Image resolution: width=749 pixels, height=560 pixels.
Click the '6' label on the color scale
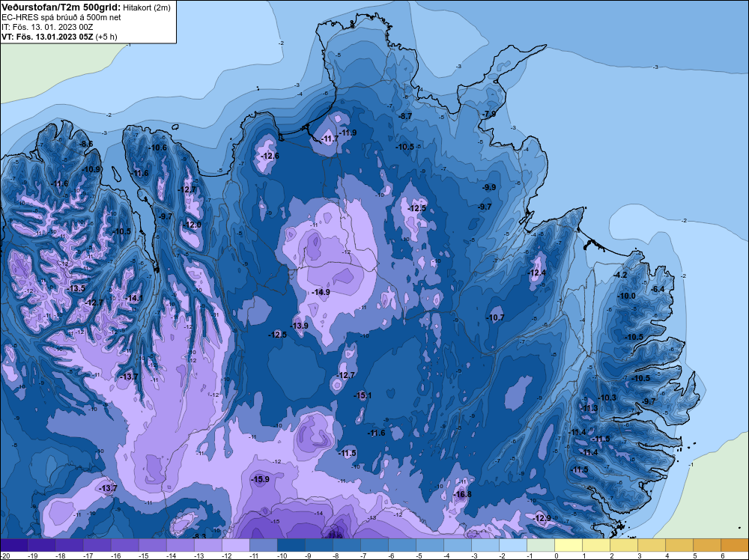[723, 556]
